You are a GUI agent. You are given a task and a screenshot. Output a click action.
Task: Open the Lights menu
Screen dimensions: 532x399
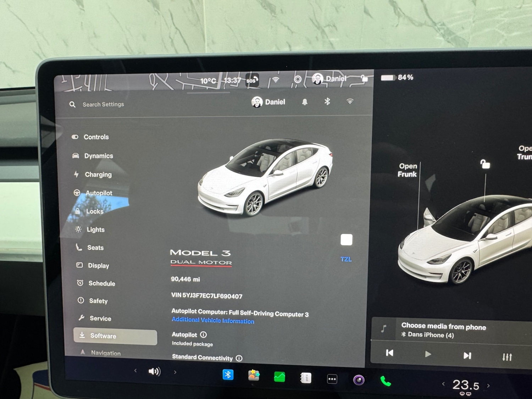[x=90, y=229]
